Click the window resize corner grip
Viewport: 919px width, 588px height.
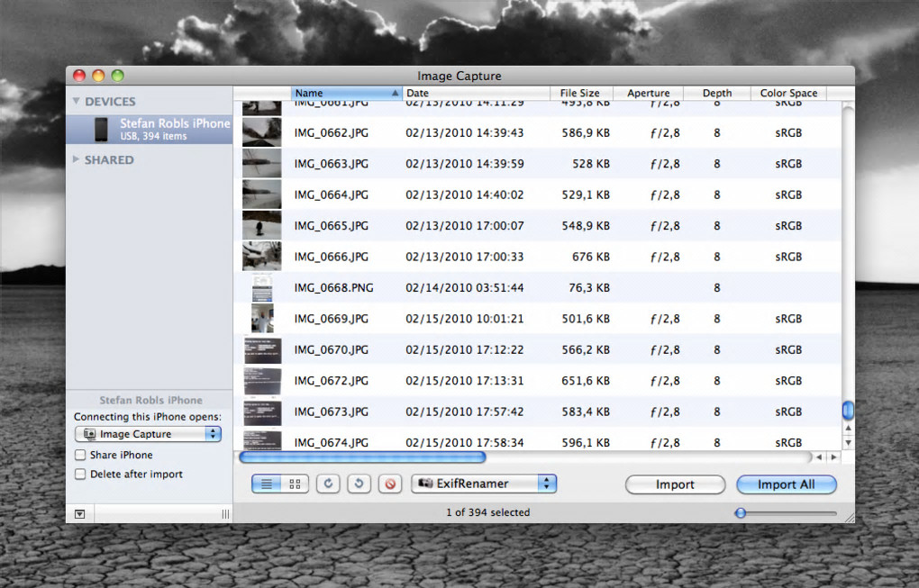[850, 518]
